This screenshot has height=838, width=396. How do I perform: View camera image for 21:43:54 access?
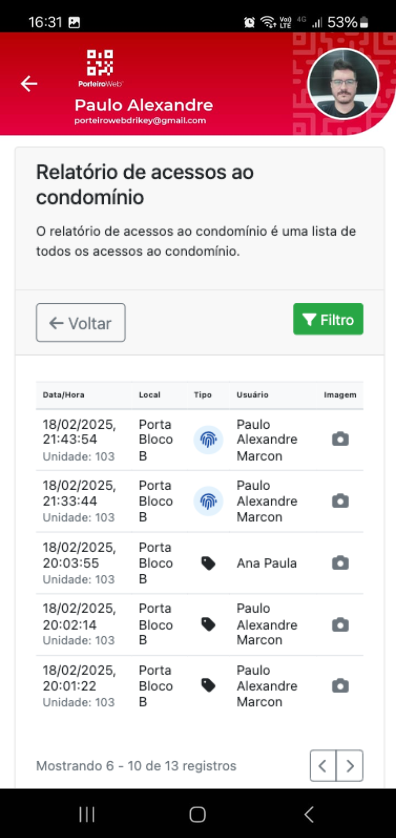pyautogui.click(x=340, y=439)
